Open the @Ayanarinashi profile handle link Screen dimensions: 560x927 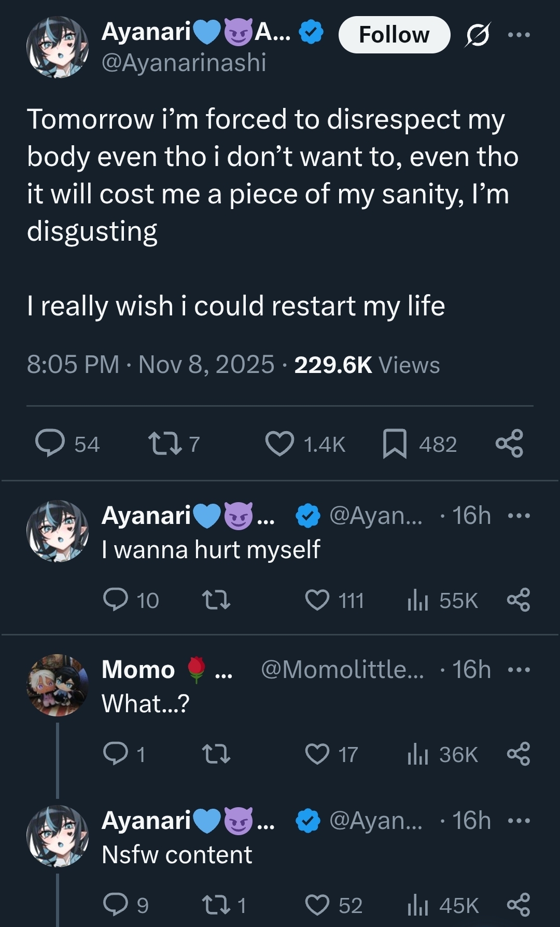pyautogui.click(x=184, y=63)
